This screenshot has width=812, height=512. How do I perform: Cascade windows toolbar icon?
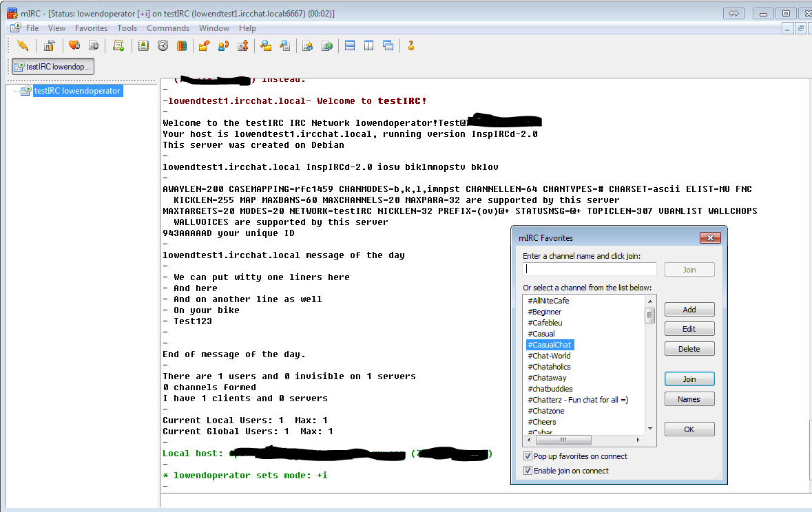(388, 45)
